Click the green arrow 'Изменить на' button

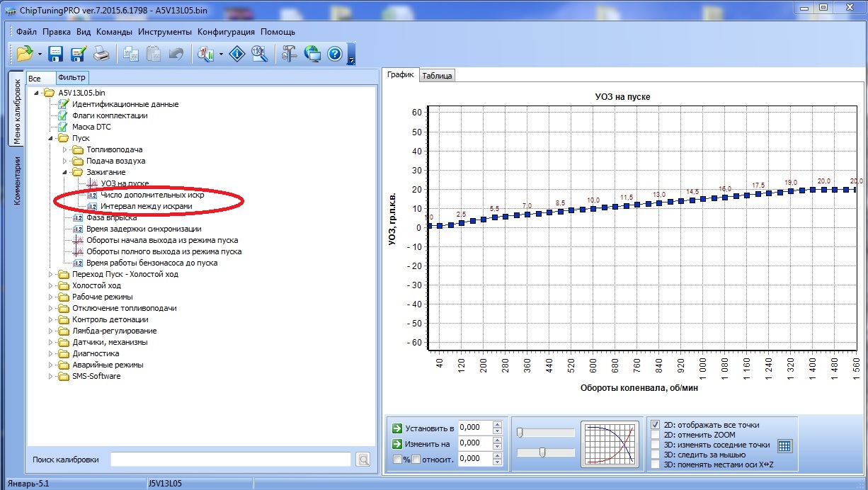pos(397,444)
